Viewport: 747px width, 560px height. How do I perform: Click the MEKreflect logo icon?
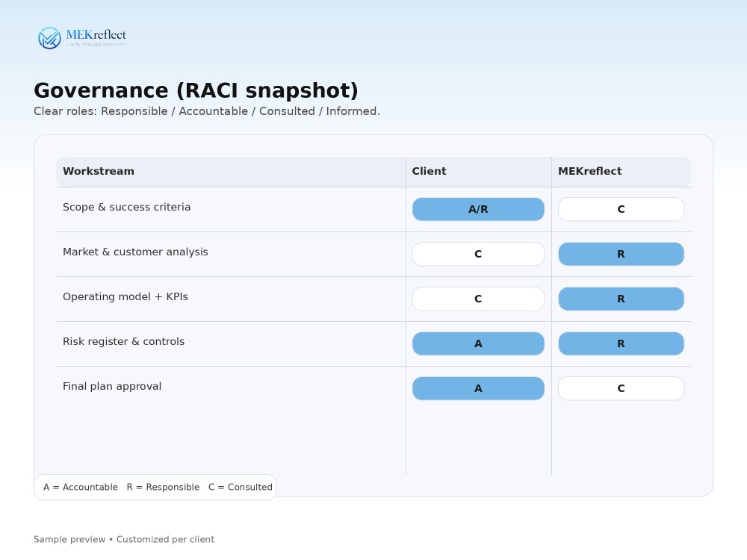pyautogui.click(x=49, y=38)
